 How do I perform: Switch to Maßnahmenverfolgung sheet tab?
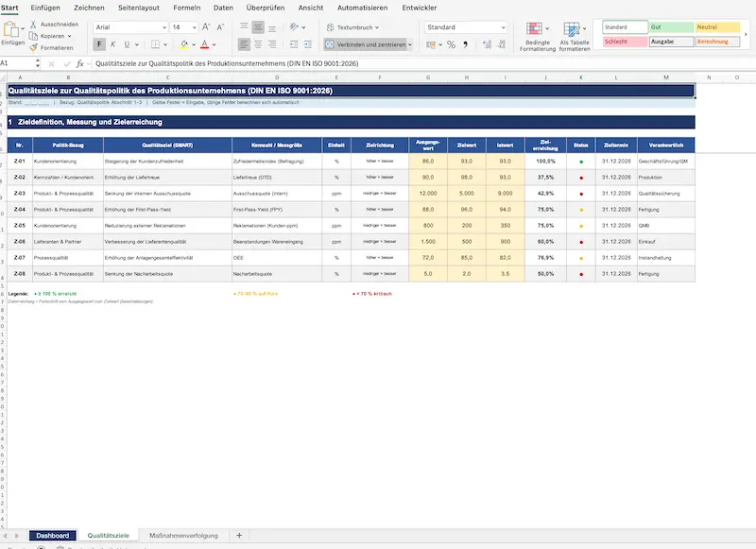tap(183, 536)
